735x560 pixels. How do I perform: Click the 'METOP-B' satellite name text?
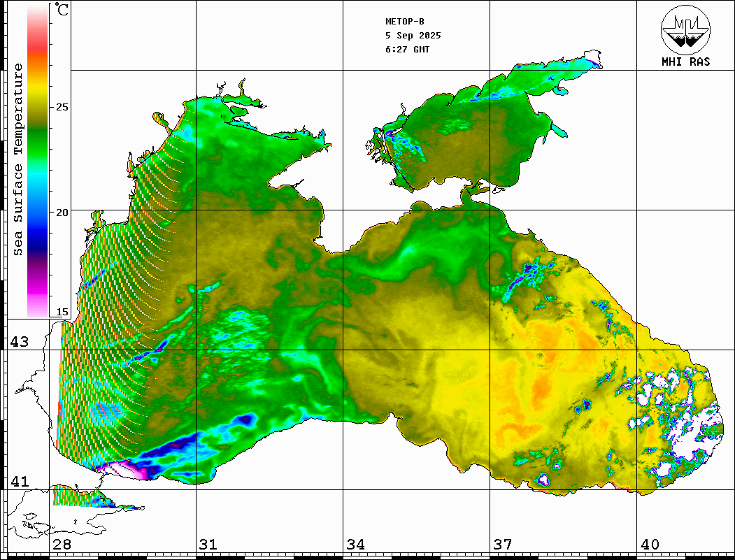[x=405, y=22]
